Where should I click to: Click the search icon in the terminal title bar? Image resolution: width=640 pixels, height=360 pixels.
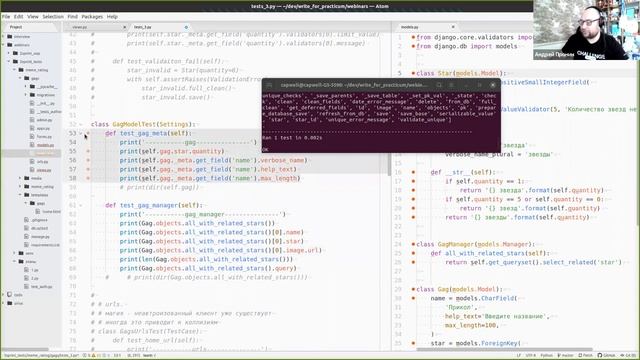tap(439, 85)
